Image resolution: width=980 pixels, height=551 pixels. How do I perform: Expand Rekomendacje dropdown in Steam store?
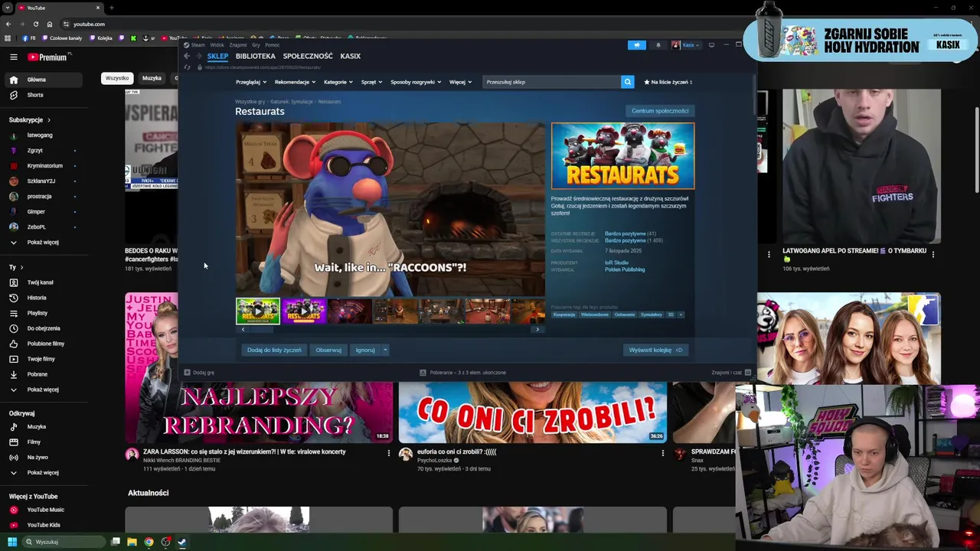295,82
